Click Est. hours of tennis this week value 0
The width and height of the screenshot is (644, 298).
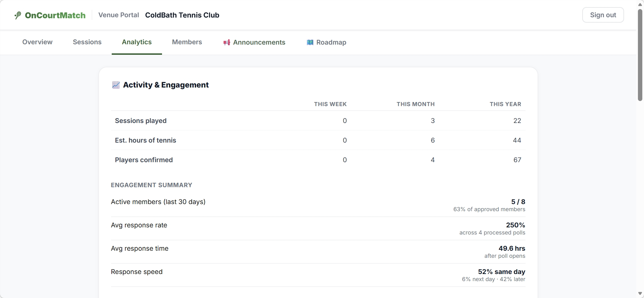(x=345, y=140)
